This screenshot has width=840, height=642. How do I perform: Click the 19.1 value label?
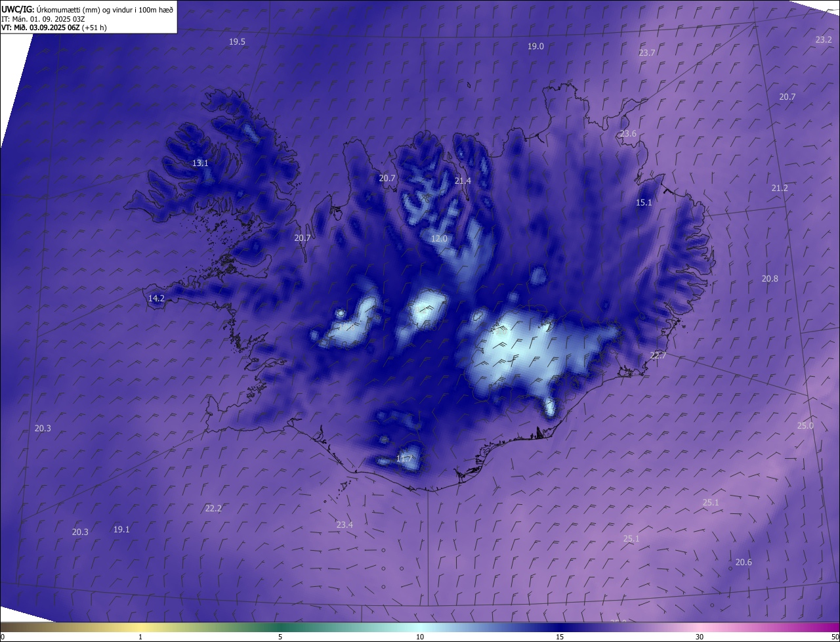click(121, 529)
